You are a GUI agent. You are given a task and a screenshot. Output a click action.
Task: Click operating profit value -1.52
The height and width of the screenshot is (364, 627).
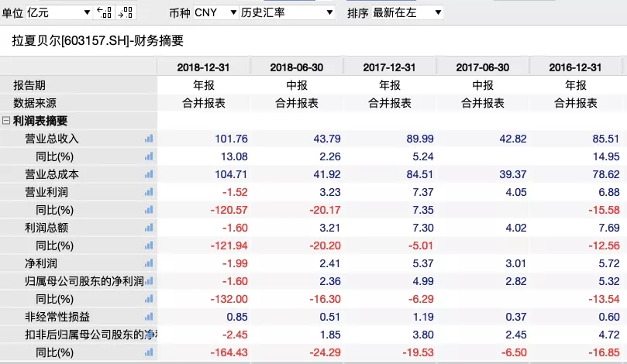pos(235,192)
